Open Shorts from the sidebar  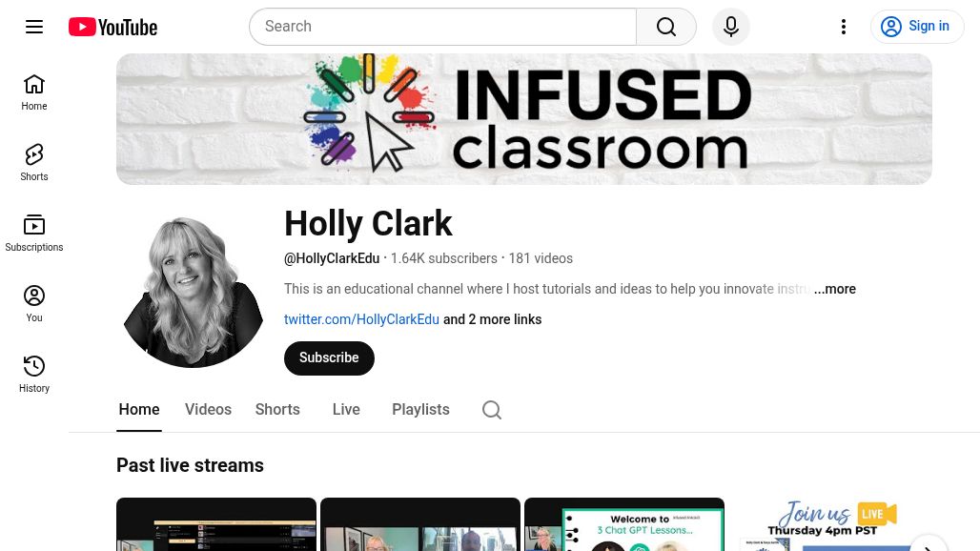click(34, 163)
